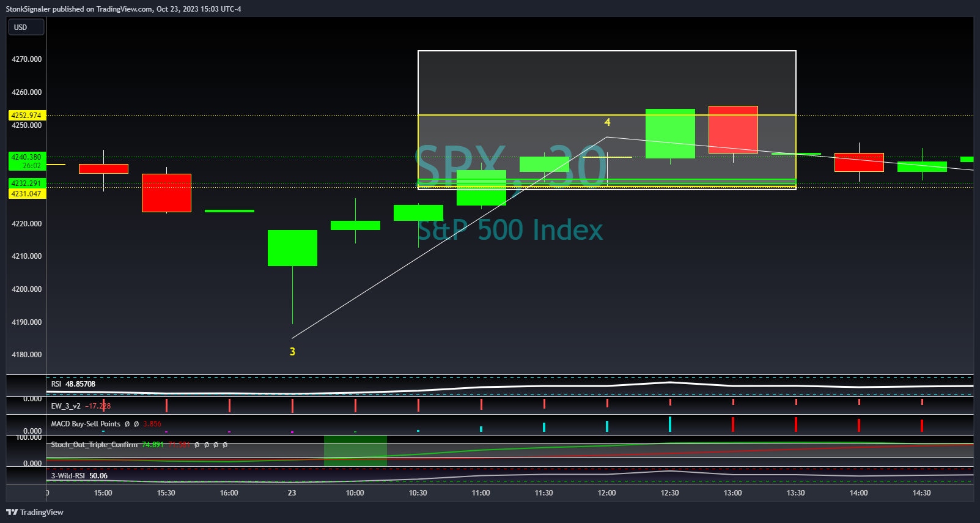The image size is (980, 523).
Task: Select the yellow wave label 3
Action: [292, 352]
